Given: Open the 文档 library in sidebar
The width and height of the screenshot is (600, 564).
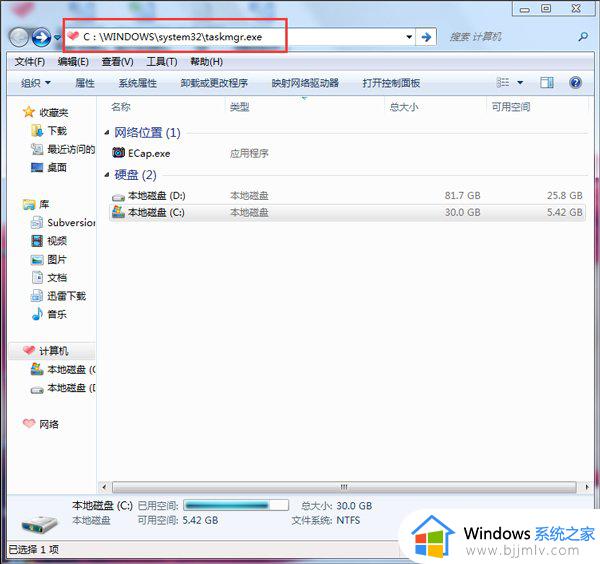Looking at the screenshot, I should coord(57,277).
